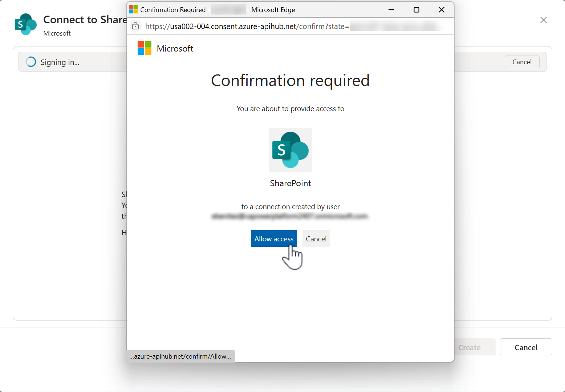Click the SharePoint label under the app logo

[290, 183]
